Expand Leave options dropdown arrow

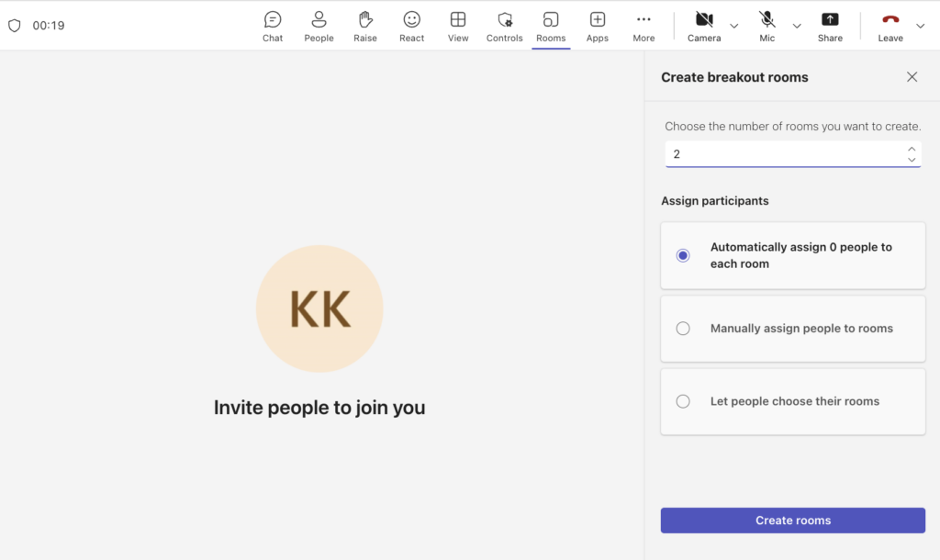(x=921, y=26)
